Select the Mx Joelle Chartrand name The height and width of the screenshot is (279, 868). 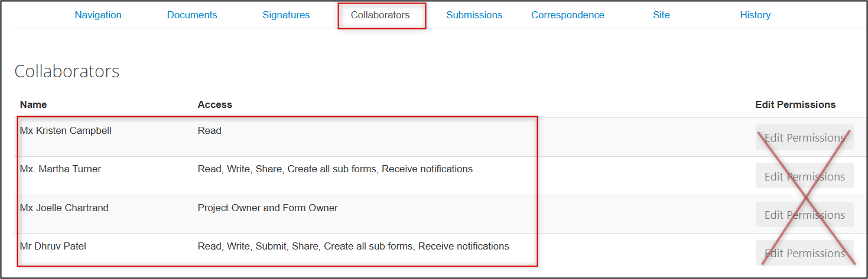click(64, 208)
